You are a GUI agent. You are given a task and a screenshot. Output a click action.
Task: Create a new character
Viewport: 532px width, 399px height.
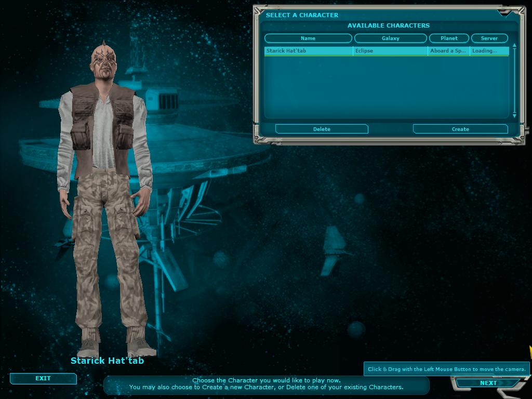click(x=460, y=129)
